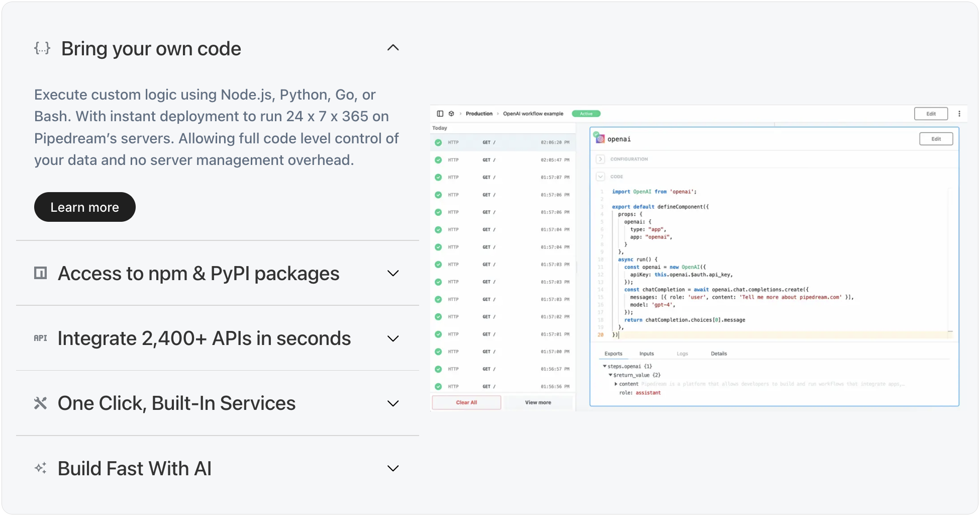Expand the CONFIGURATION section of openai step
980x515 pixels.
(x=600, y=159)
